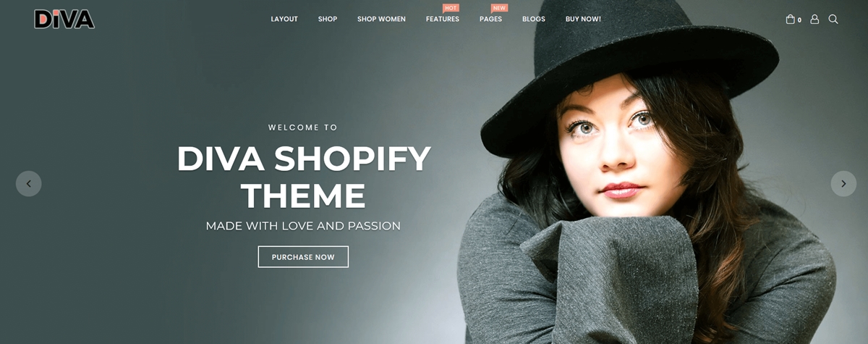The width and height of the screenshot is (868, 344).
Task: Follow the BUY NOW! link
Action: (x=583, y=20)
